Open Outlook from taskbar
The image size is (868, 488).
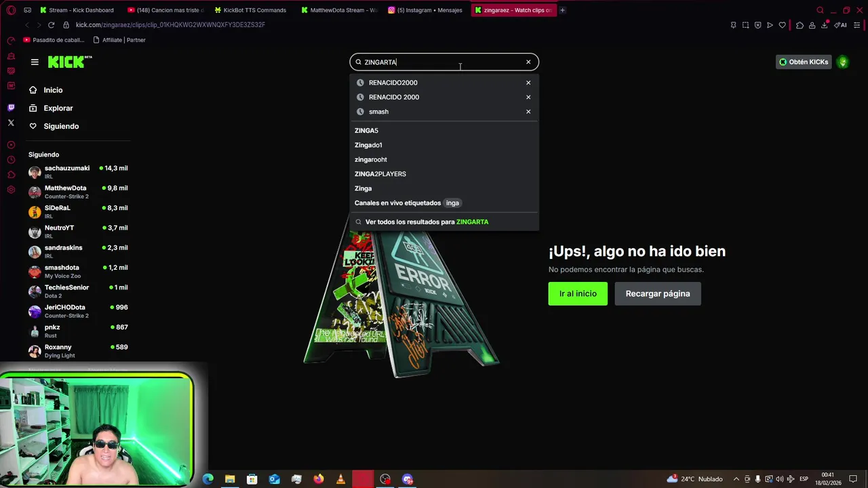coord(274,479)
